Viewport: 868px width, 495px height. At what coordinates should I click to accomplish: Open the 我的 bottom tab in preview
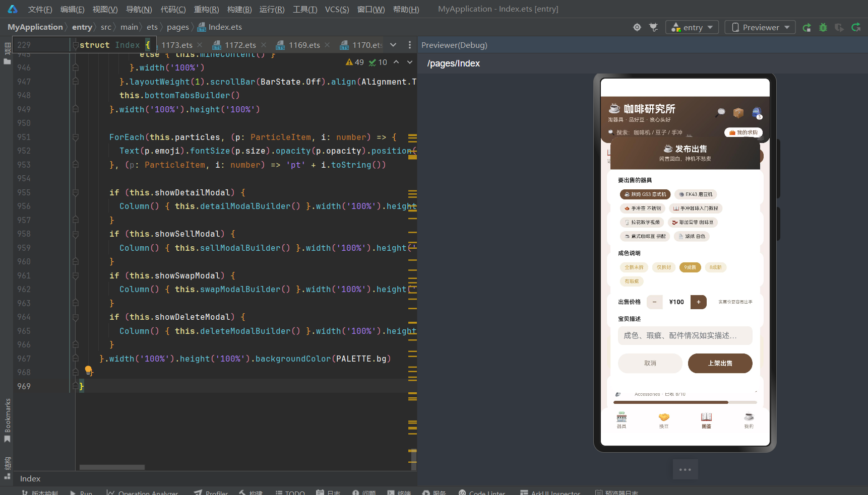tap(749, 420)
